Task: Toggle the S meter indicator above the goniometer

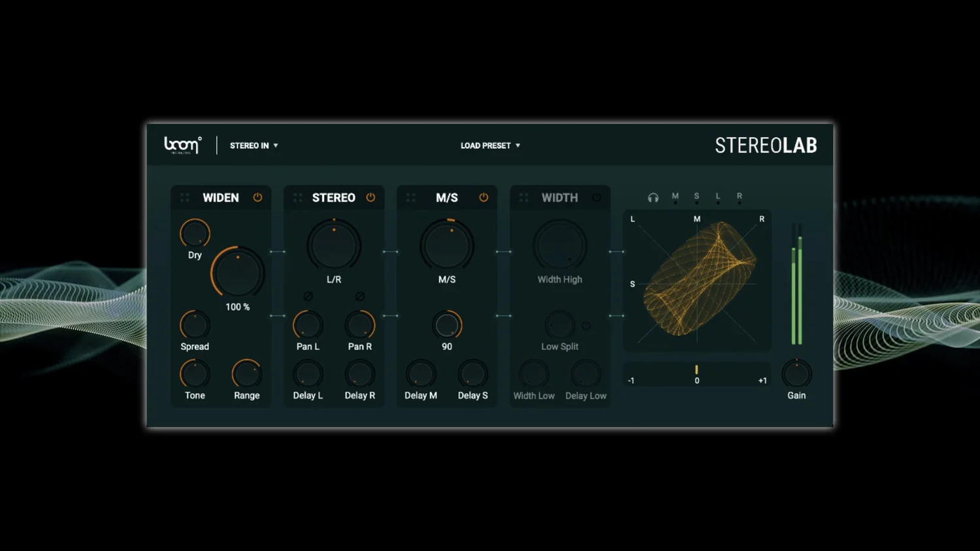Action: [696, 197]
